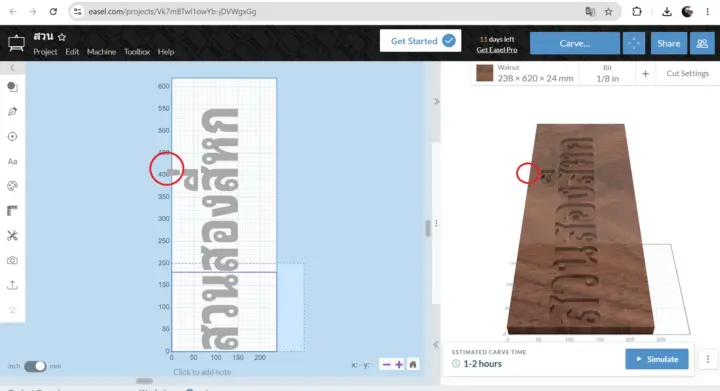
Task: Go back in browser
Action: (x=12, y=11)
